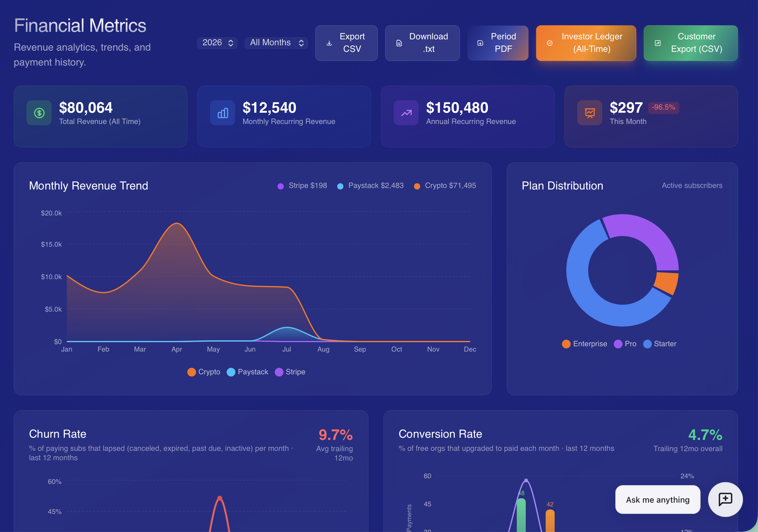The height and width of the screenshot is (532, 758).
Task: Click the Customer Export (CSV) button
Action: 691,43
